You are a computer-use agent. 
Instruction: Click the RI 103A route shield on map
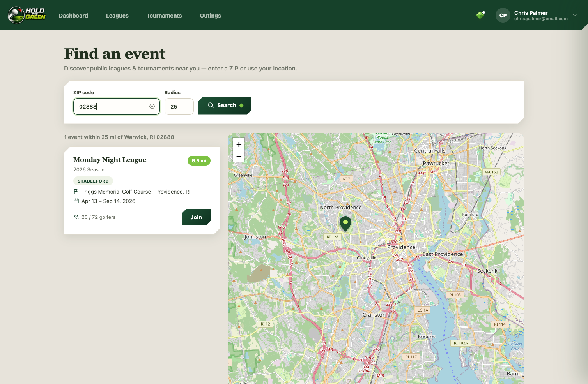click(461, 343)
